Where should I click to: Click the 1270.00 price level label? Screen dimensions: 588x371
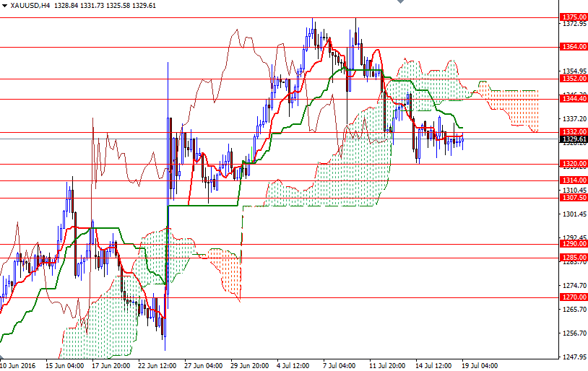(x=574, y=297)
